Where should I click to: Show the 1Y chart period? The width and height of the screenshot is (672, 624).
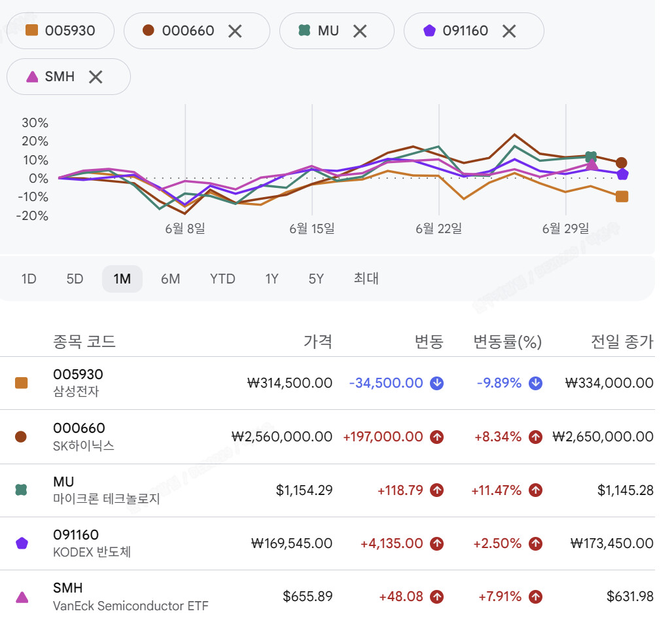tap(272, 279)
